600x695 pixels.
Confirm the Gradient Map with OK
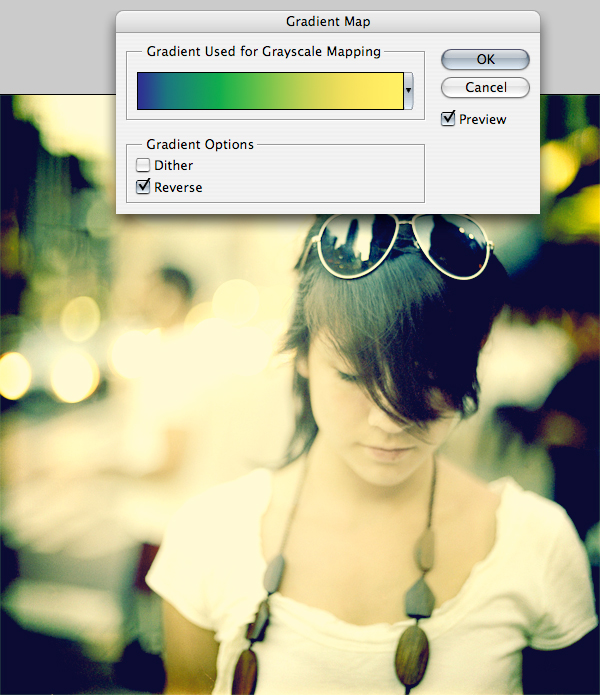click(485, 59)
